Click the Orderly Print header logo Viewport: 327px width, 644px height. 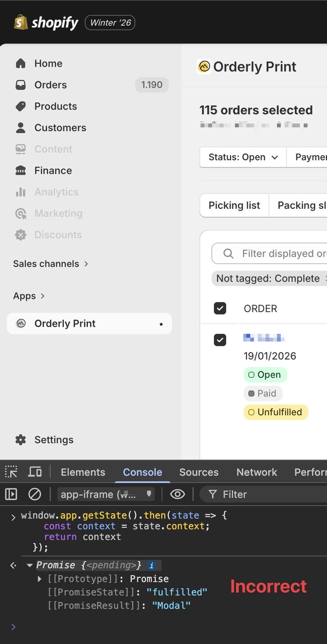204,67
